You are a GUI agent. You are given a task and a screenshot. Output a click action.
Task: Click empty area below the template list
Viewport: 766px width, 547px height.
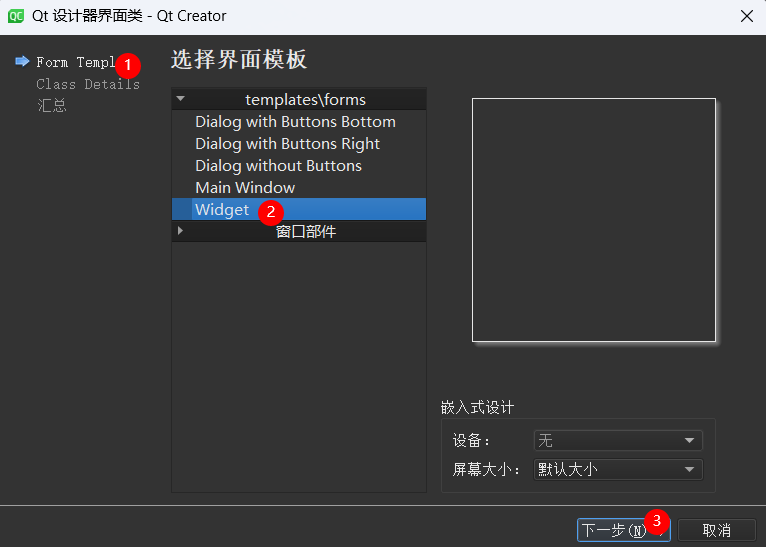coord(298,370)
